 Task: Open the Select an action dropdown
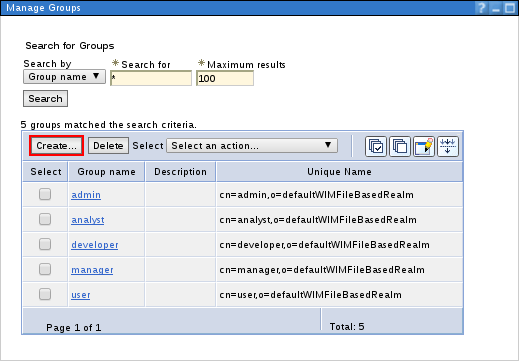252,146
